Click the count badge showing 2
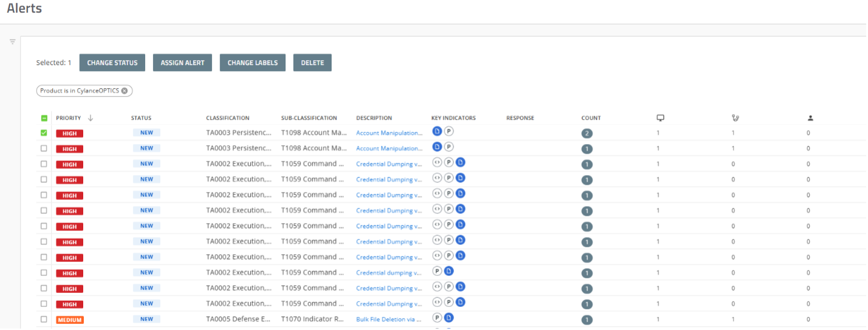The width and height of the screenshot is (868, 330). 587,133
